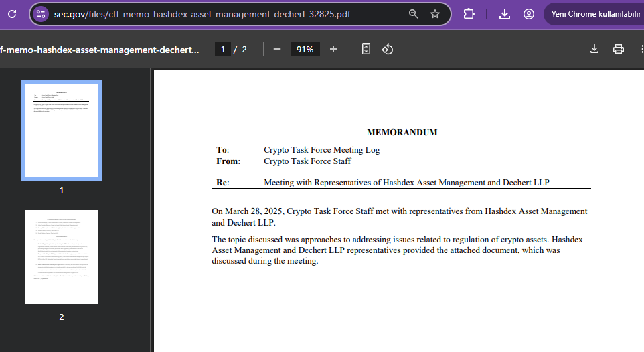
Task: Click the sec.gov PDF URL field
Action: click(202, 14)
